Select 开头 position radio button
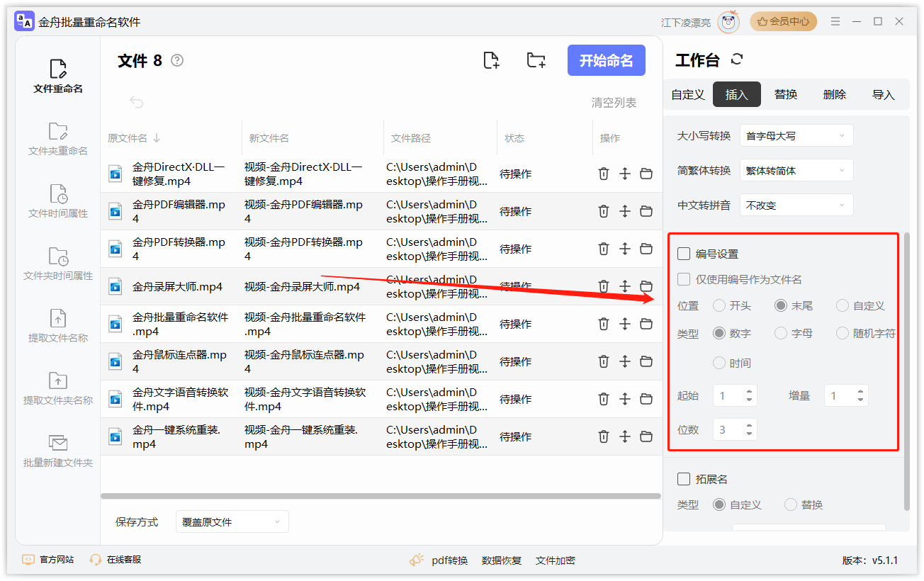The width and height of the screenshot is (924, 581). (719, 306)
